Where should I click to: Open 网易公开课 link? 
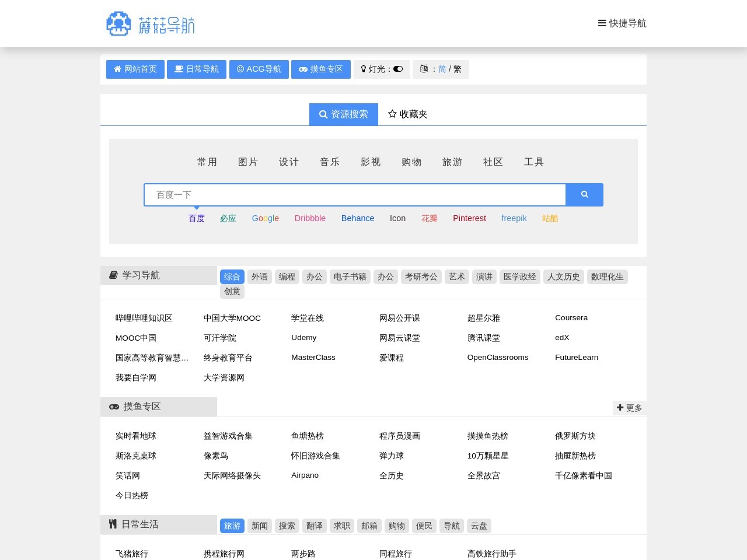click(x=400, y=318)
